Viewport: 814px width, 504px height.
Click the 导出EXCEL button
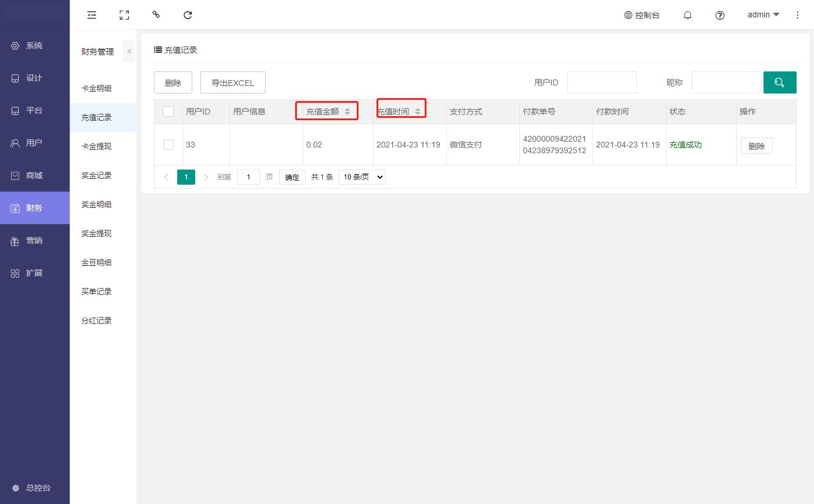[x=232, y=83]
